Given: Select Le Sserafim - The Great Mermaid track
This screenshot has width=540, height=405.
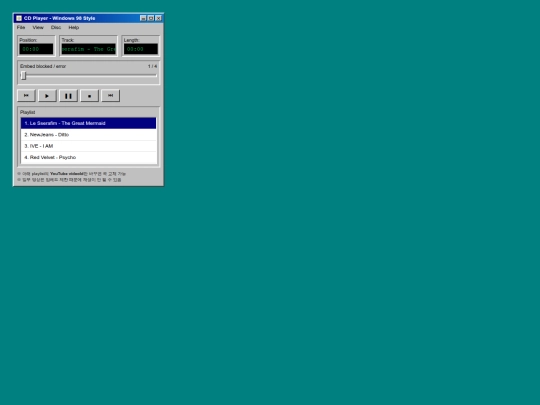Looking at the screenshot, I should (89, 123).
